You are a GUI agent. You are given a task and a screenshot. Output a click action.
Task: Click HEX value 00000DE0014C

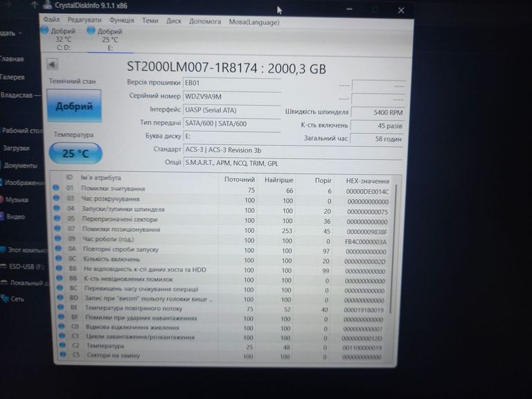pos(367,191)
